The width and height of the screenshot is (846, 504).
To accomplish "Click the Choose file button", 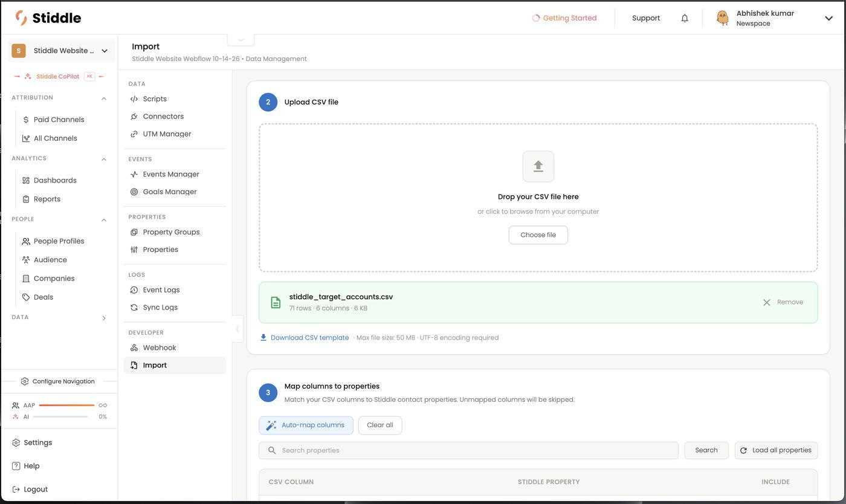I will click(538, 235).
